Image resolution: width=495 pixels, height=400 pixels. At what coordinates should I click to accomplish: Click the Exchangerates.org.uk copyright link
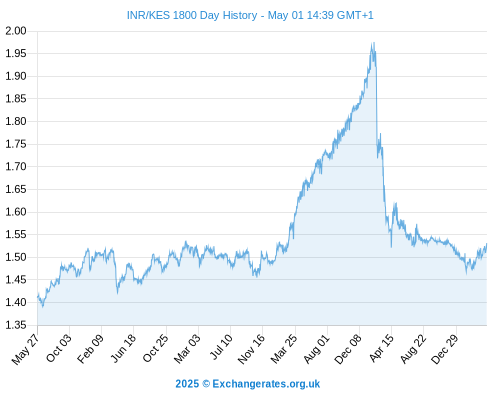pyautogui.click(x=248, y=384)
